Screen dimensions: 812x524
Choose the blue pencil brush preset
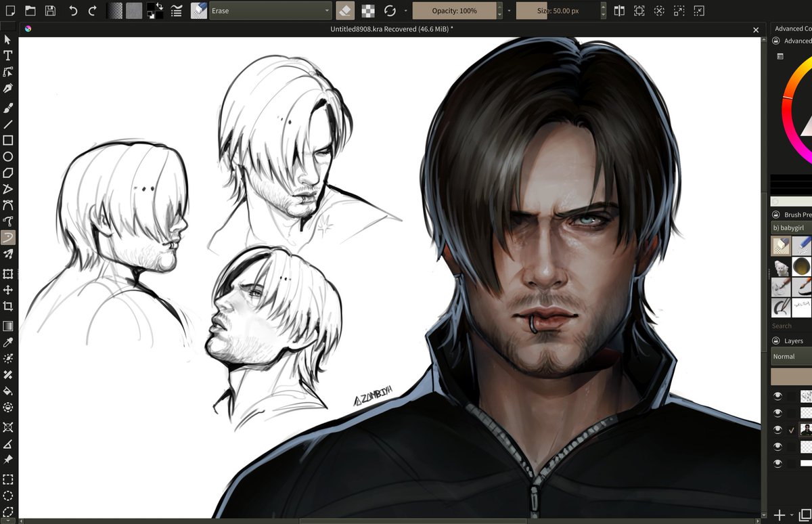[x=802, y=246]
